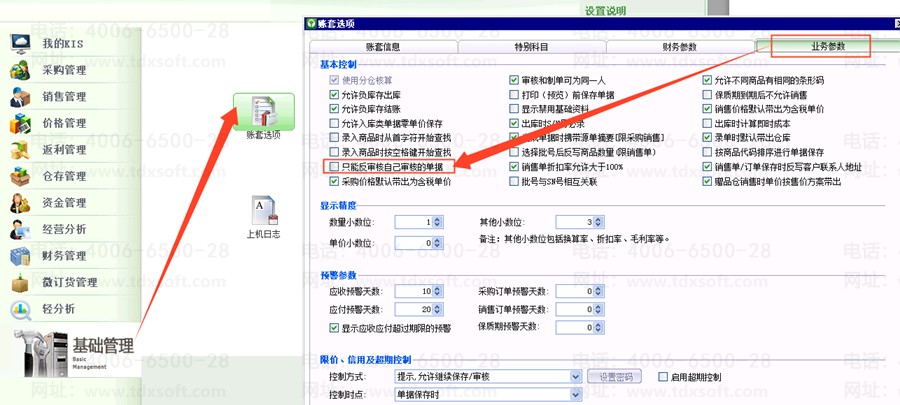
Task: Click the 采购订单预警天数 input field
Action: click(580, 291)
